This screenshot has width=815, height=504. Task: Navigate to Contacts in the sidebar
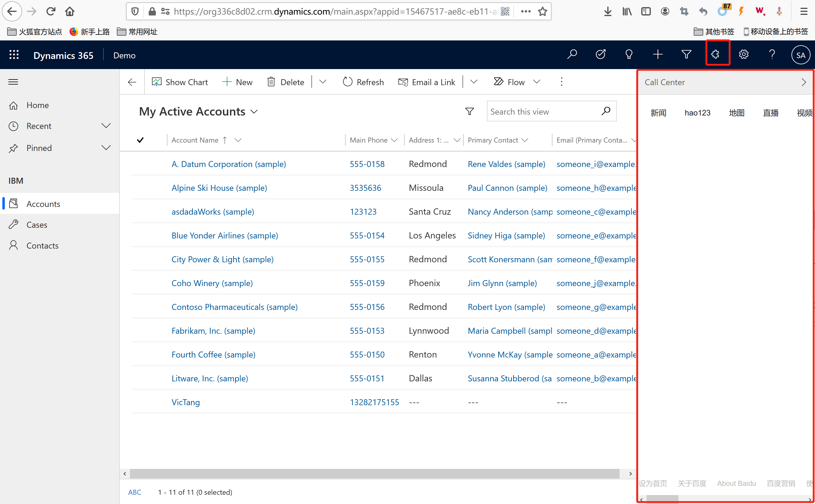(42, 245)
